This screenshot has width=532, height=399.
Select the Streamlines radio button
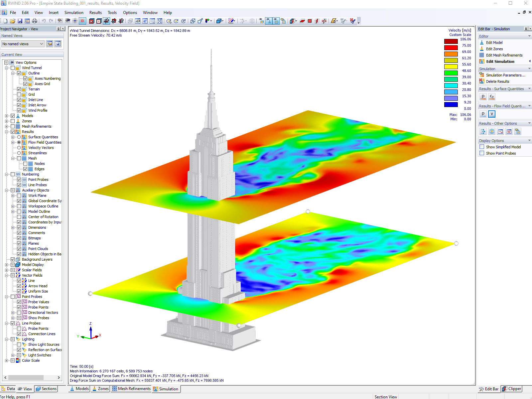coord(19,153)
